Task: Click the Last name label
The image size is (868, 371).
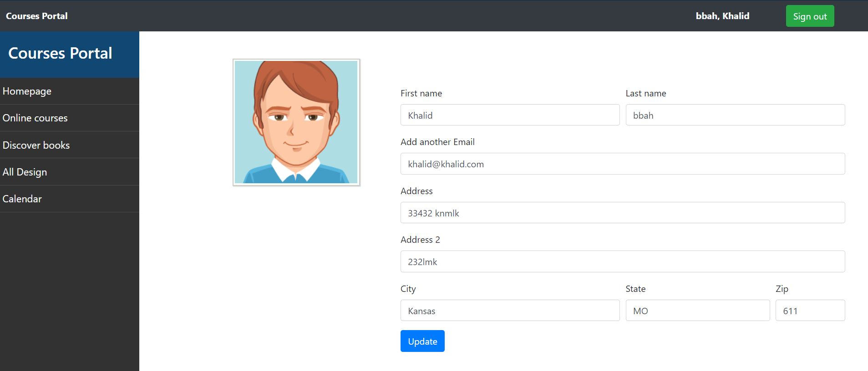Action: (x=646, y=93)
